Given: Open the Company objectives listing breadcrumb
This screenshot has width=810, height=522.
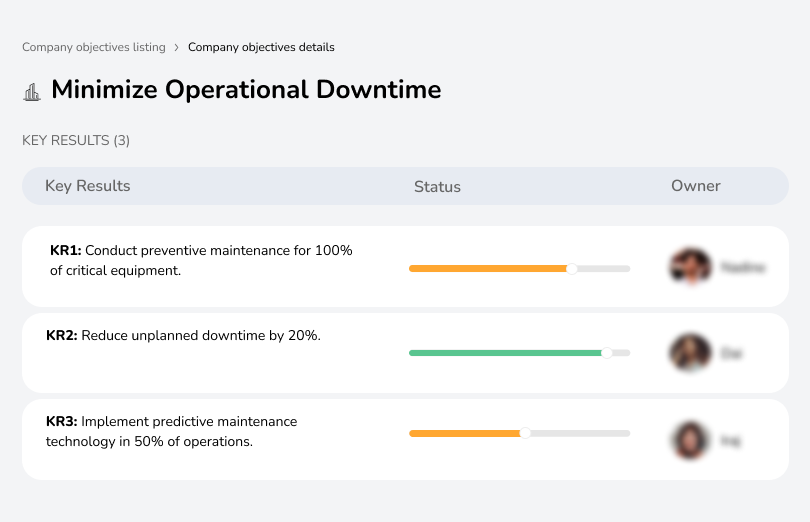Looking at the screenshot, I should point(94,47).
